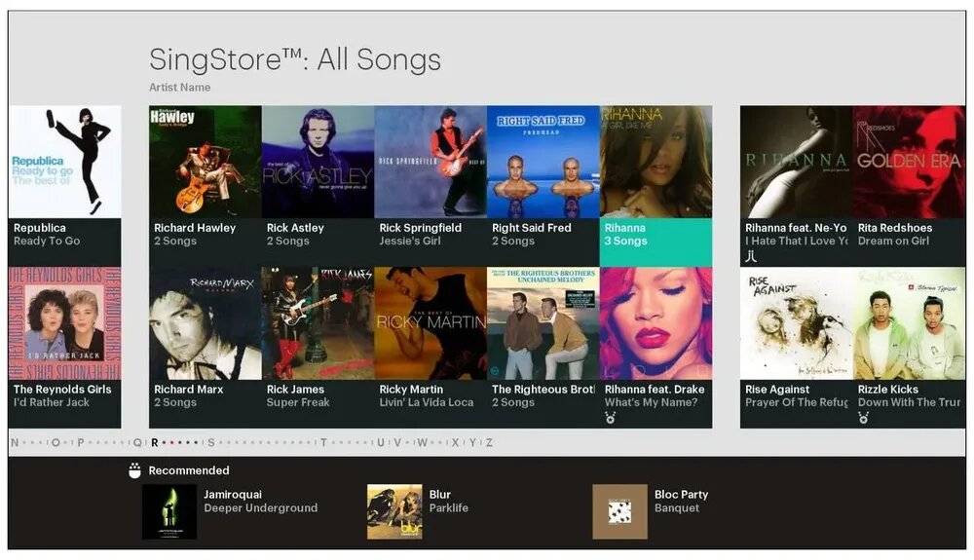
Task: Open the Richard Marx album artwork
Action: [205, 323]
